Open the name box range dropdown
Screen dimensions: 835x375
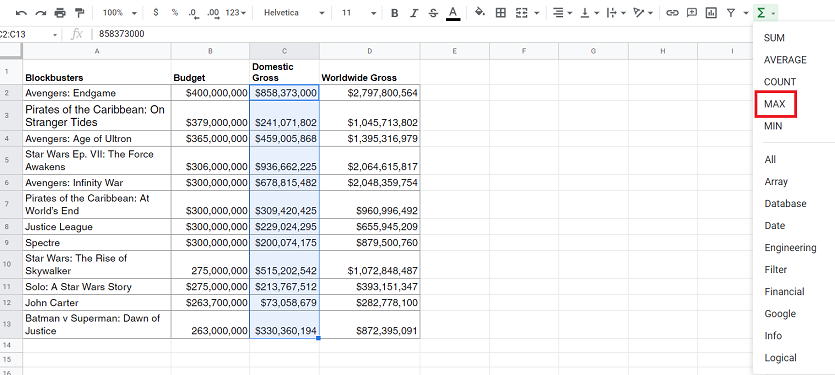tap(55, 34)
